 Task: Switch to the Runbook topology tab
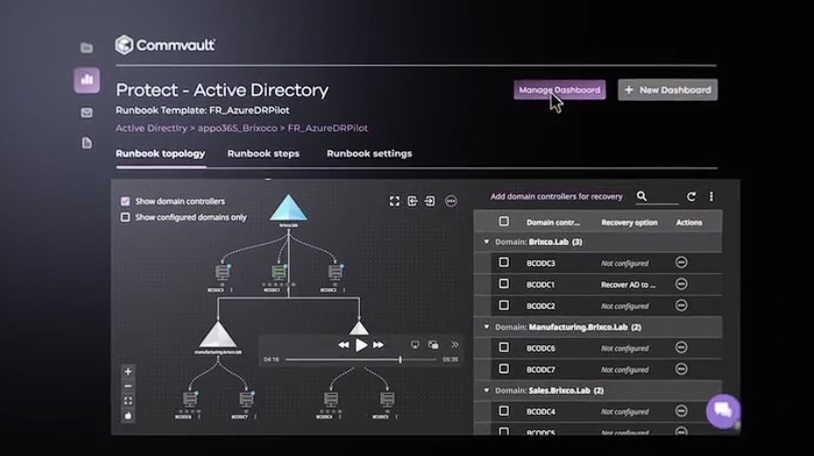(160, 154)
